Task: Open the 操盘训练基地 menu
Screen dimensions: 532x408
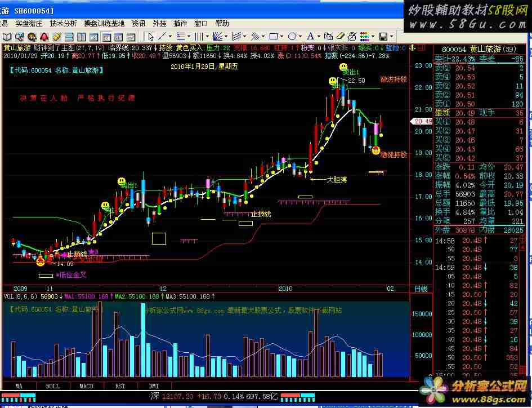Action: point(105,24)
